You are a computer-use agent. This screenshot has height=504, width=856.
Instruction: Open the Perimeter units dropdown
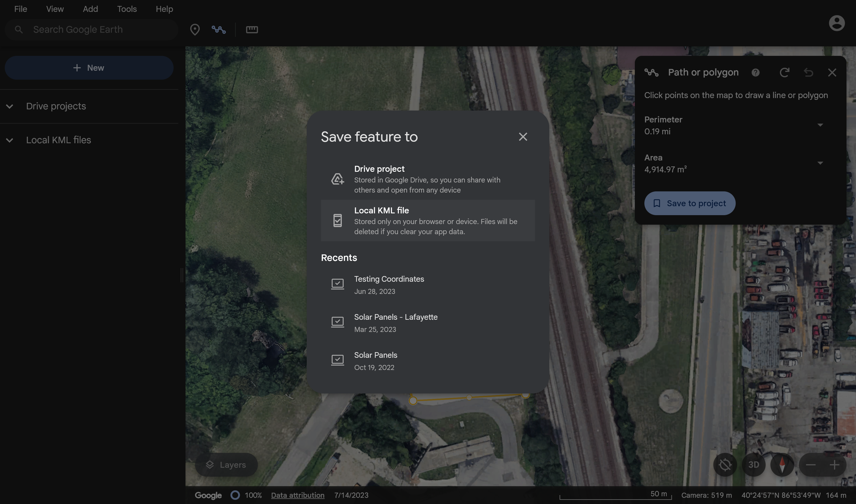(x=820, y=125)
